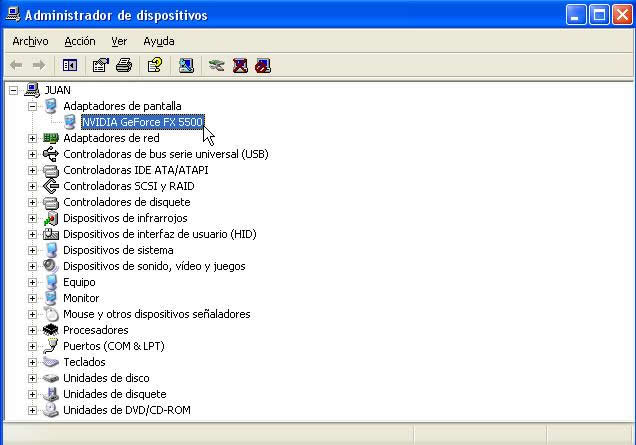Viewport: 636px width, 445px height.
Task: Expand Unidades de disquete node
Action: click(x=32, y=394)
